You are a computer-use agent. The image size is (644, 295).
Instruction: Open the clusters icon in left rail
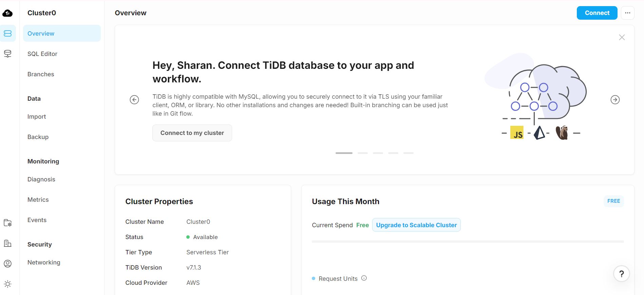click(7, 33)
